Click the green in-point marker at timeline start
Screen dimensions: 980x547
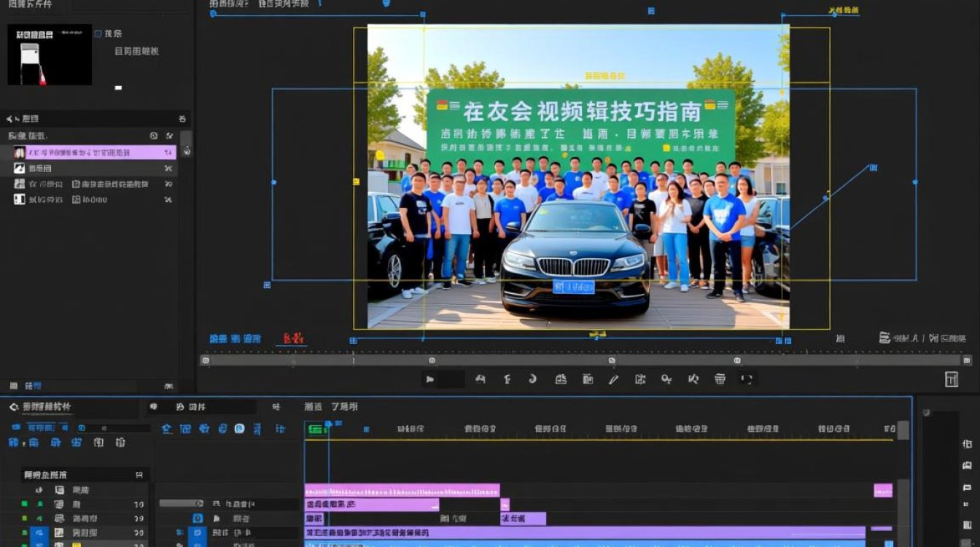point(315,430)
